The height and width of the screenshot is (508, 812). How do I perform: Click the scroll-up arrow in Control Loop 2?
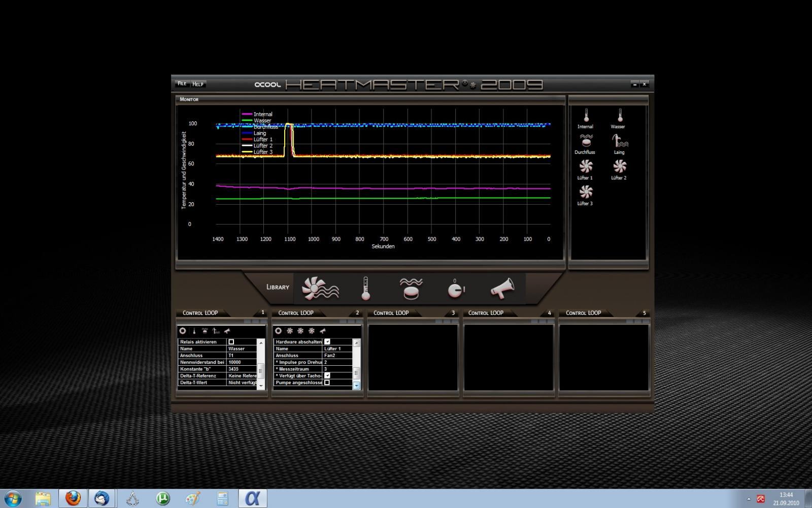click(x=356, y=342)
